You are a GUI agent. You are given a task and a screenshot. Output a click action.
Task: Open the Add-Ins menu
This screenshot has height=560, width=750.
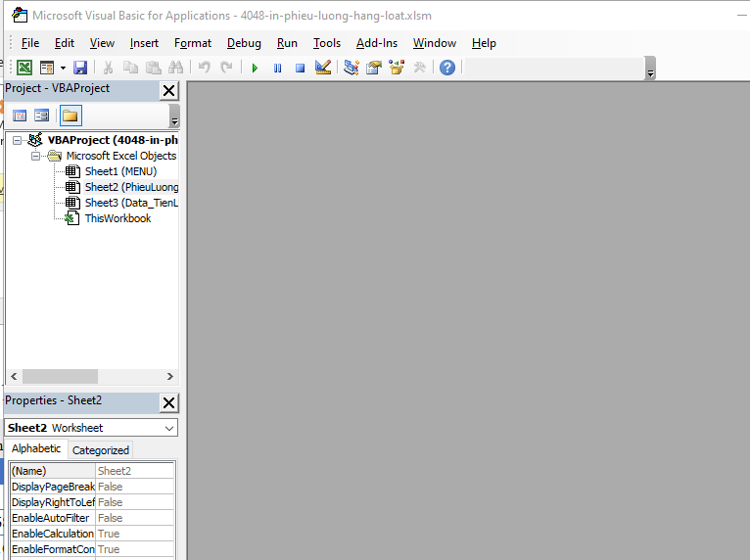[377, 43]
